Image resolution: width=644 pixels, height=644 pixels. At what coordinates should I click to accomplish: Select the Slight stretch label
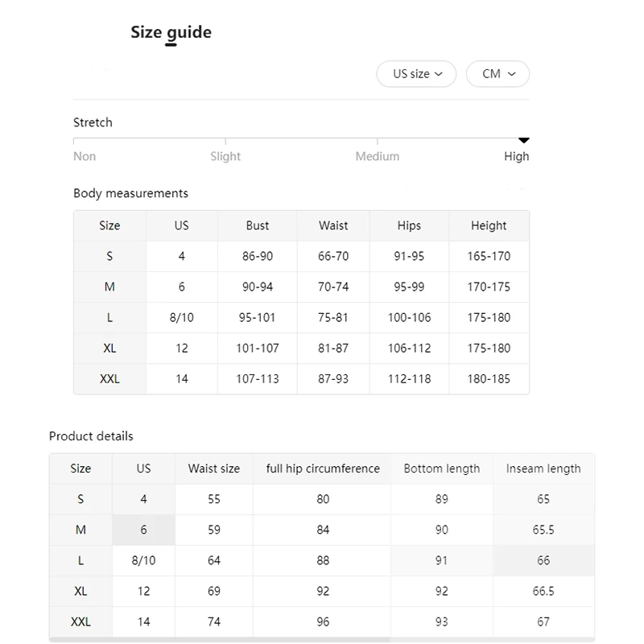click(225, 156)
